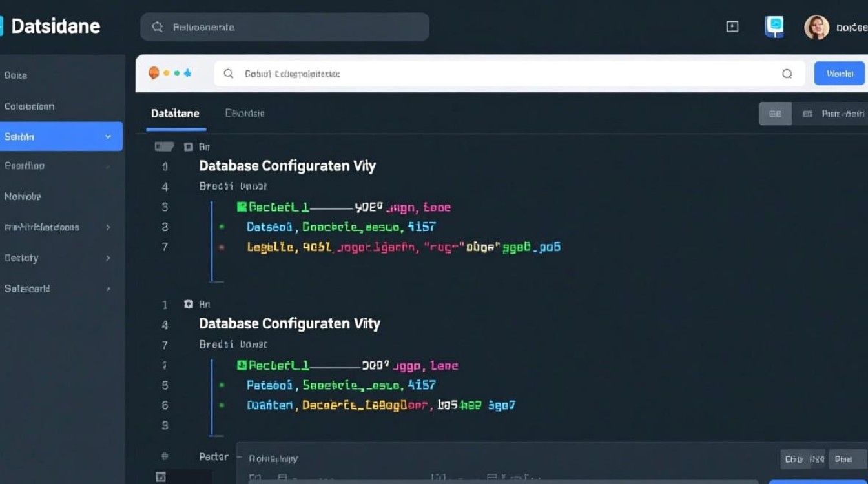868x484 pixels.
Task: Expand the highlighted blue sidebar item chevron
Action: (x=108, y=137)
